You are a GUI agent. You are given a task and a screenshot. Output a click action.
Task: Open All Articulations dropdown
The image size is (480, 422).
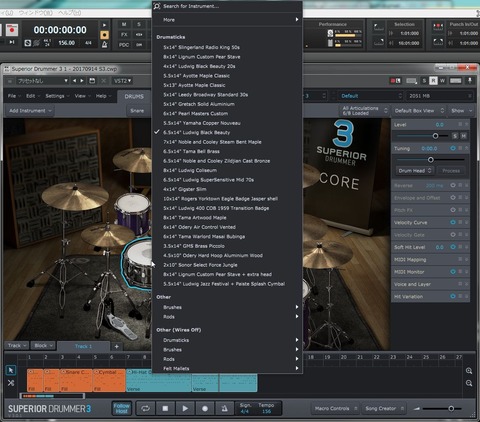click(x=365, y=111)
